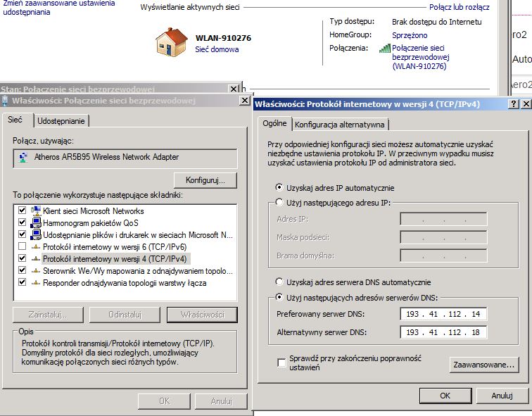Uncheck Udostępnianie plików i drukarek checkbox
This screenshot has width=532, height=416.
23,235
